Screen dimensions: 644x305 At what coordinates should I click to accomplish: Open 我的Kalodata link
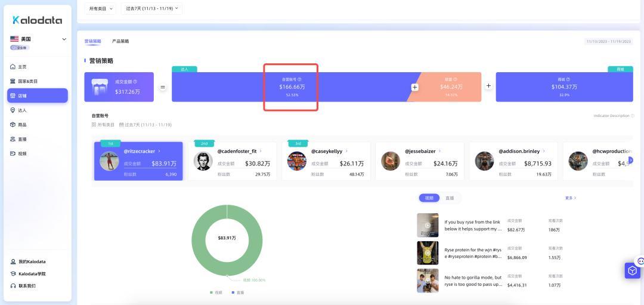pos(32,261)
